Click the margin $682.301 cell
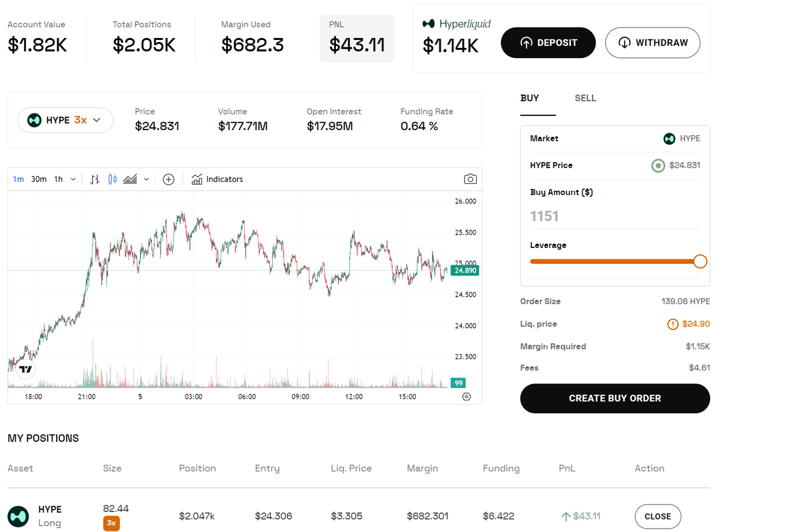This screenshot has width=800, height=532. tap(427, 516)
